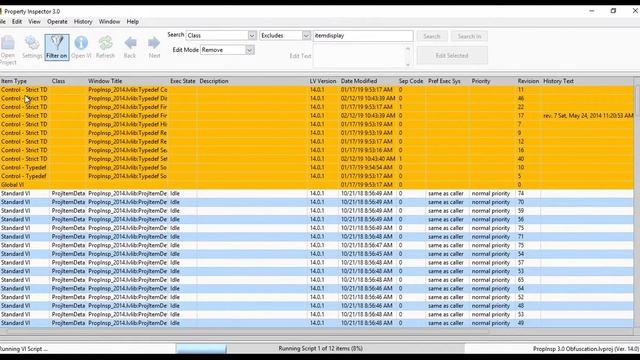Click the Exec State column header
Screen dimensions: 640x360
[183, 81]
